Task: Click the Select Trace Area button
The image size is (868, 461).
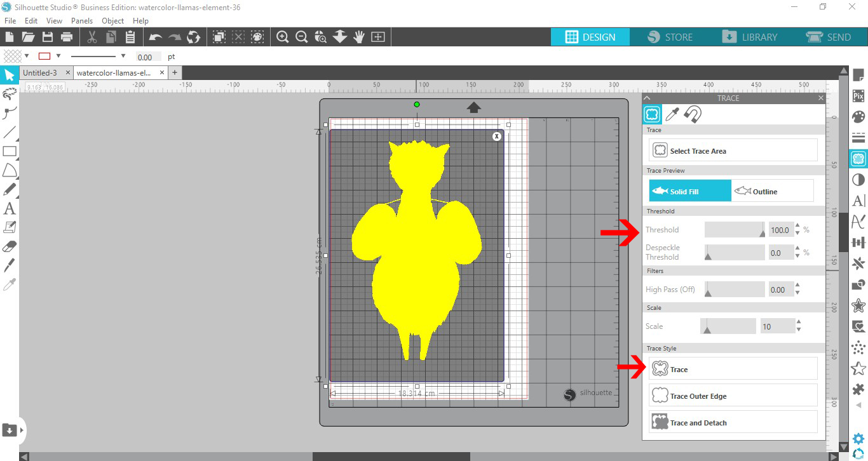Action: click(x=733, y=150)
